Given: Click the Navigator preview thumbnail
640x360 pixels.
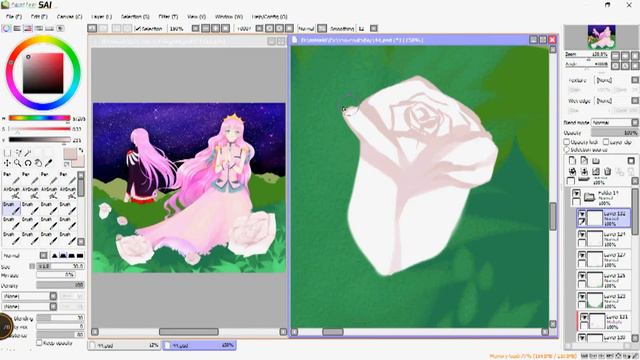Looking at the screenshot, I should (x=602, y=37).
